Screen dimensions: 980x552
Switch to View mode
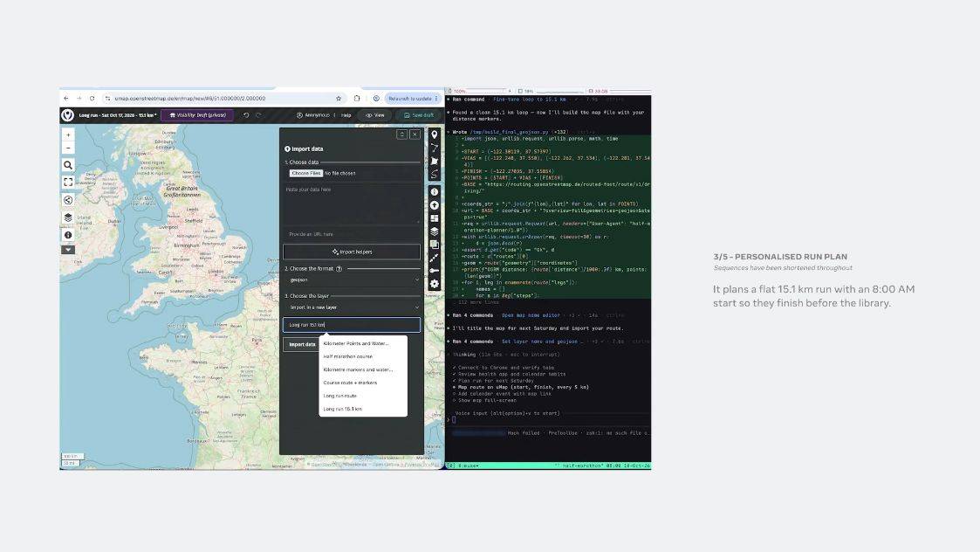[375, 115]
